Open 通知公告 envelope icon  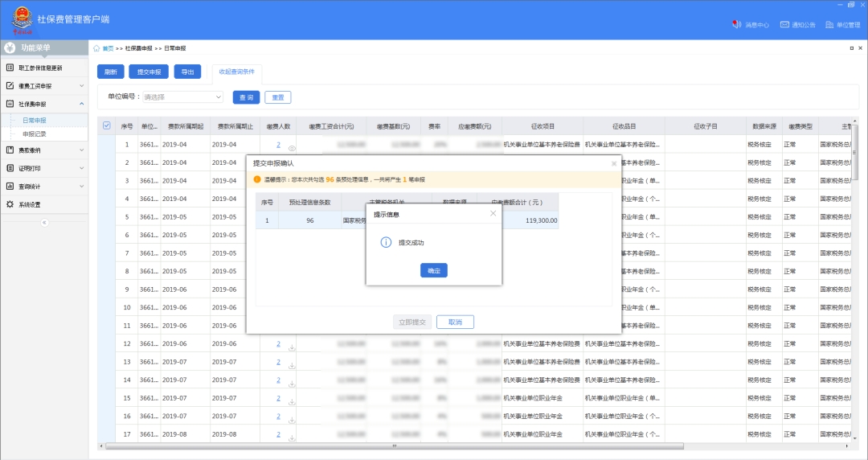784,25
